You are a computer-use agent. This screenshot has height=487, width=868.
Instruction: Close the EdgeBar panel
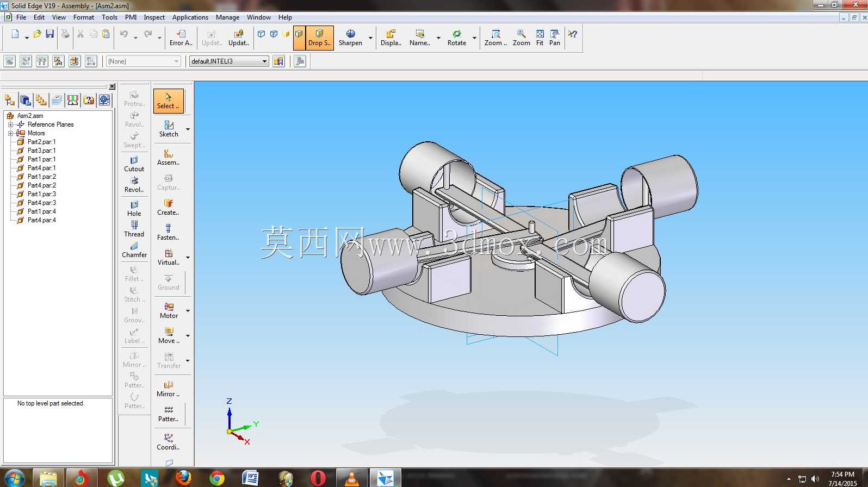click(112, 86)
